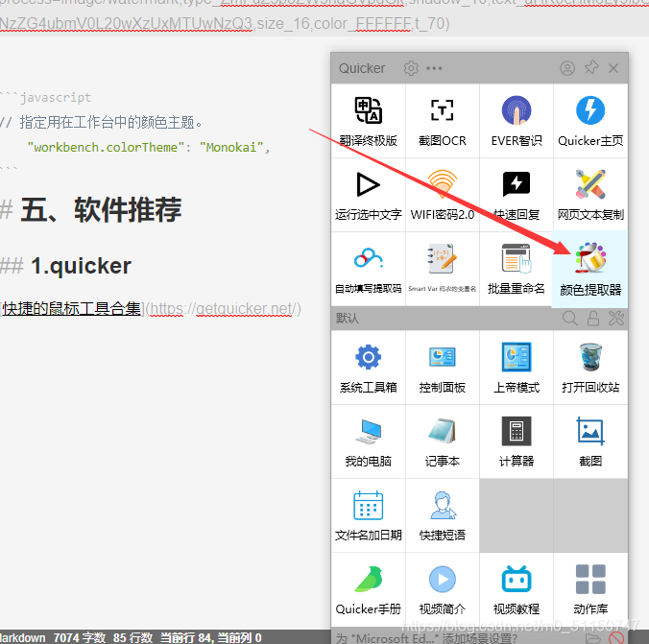Image resolution: width=649 pixels, height=644 pixels.
Task: Launch the 颜色提取器 color picker action
Action: pos(590,269)
